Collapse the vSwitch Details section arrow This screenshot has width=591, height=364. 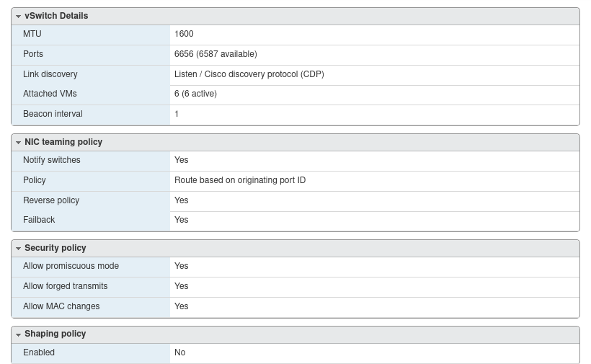coord(18,16)
